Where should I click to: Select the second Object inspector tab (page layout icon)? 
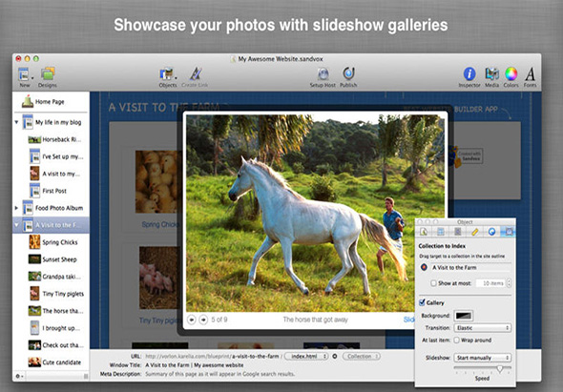point(441,232)
